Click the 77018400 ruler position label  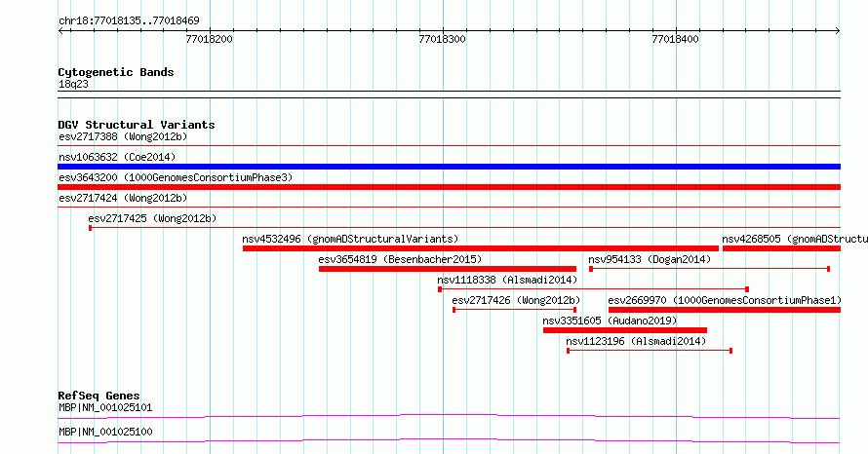pos(675,39)
